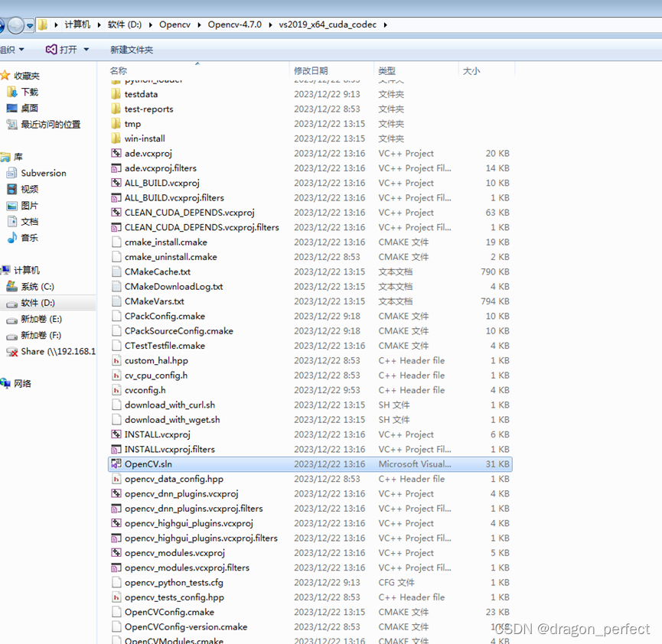Open the 下载 (Downloads) favorite

pos(31,90)
